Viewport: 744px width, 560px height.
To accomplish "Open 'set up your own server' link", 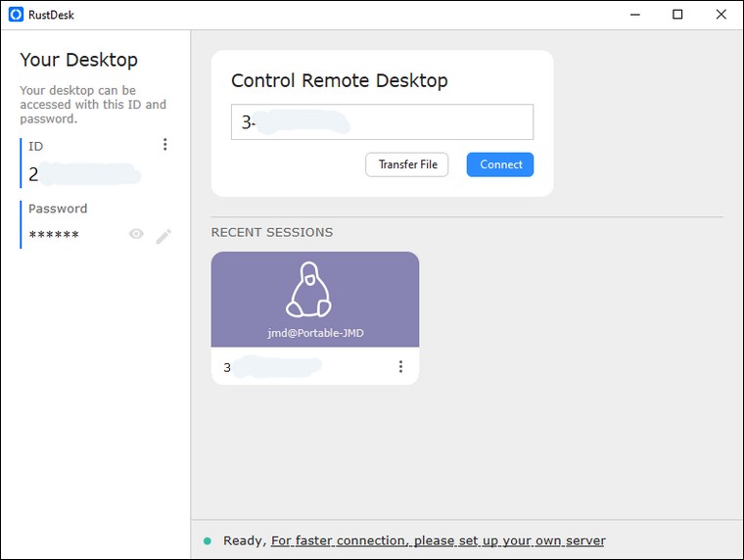I will (438, 540).
